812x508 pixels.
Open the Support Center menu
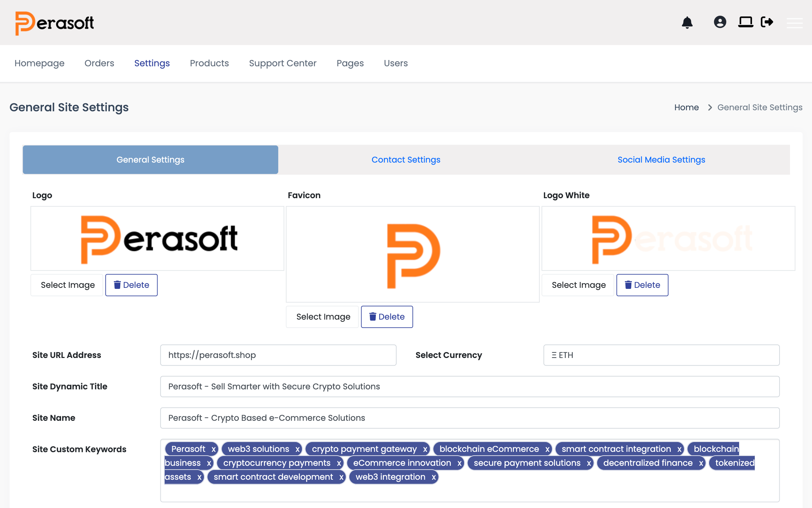pos(283,63)
